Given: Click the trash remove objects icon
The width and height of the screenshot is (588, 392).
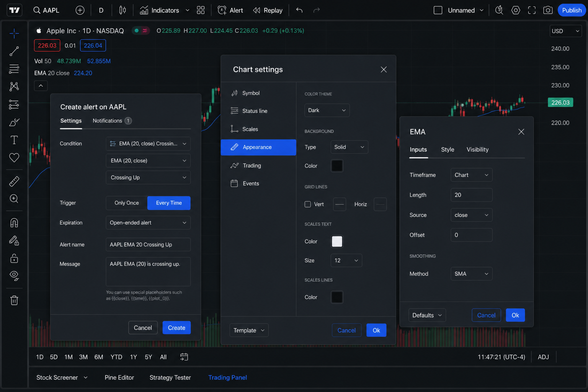Looking at the screenshot, I should [x=14, y=300].
